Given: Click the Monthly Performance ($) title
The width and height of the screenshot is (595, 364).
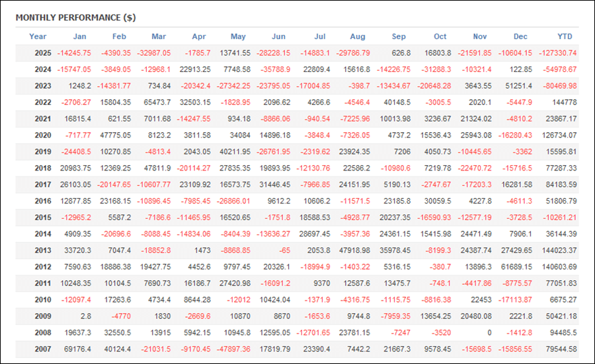Looking at the screenshot, I should [75, 17].
